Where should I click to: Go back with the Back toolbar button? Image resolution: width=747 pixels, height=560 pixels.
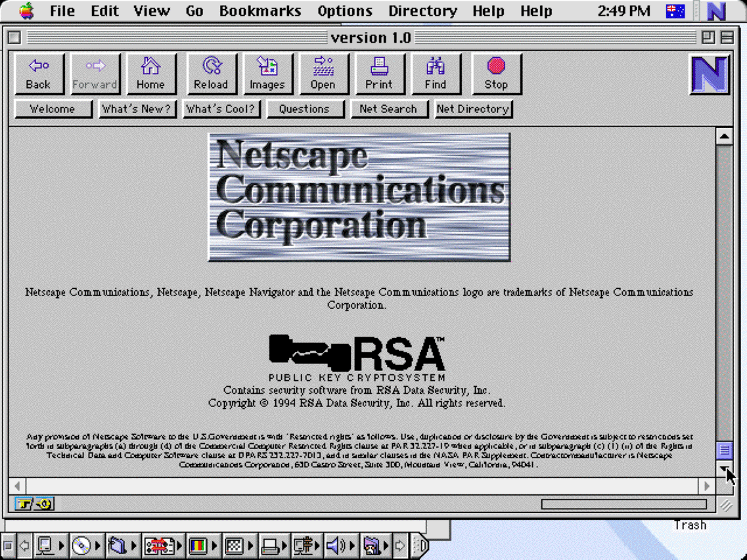click(39, 74)
